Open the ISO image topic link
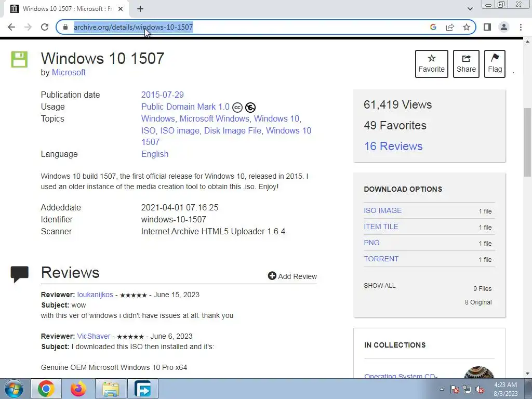The width and height of the screenshot is (532, 399). 180,130
